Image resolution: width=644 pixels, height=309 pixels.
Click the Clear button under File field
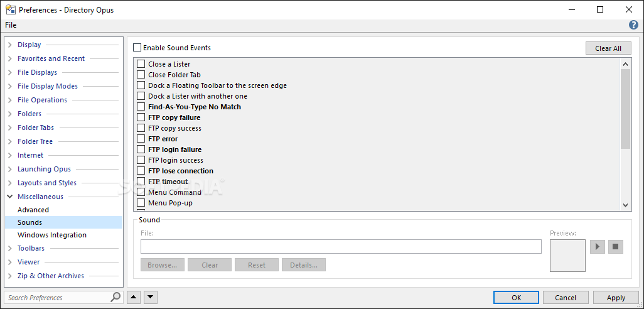[x=210, y=265]
